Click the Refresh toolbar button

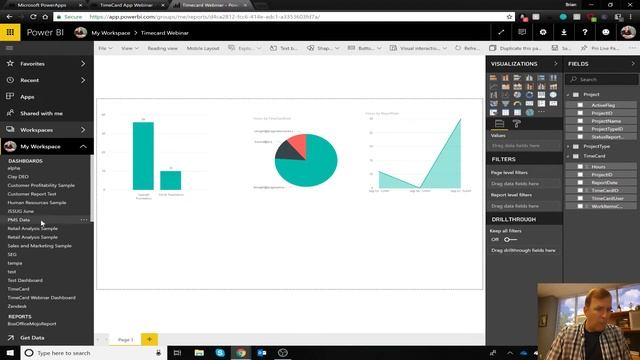tap(467, 48)
